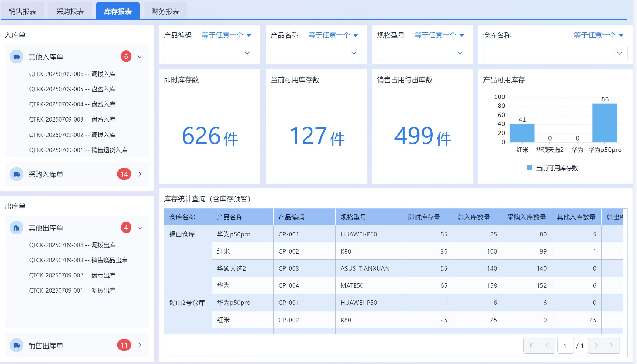Expand the 采购入库单 section
The width and height of the screenshot is (637, 364).
pos(140,174)
